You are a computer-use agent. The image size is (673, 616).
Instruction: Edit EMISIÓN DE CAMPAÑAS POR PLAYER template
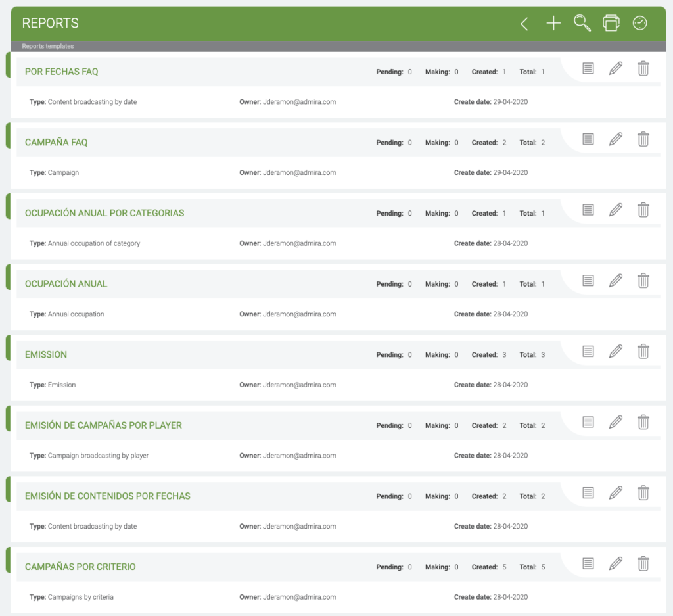615,422
